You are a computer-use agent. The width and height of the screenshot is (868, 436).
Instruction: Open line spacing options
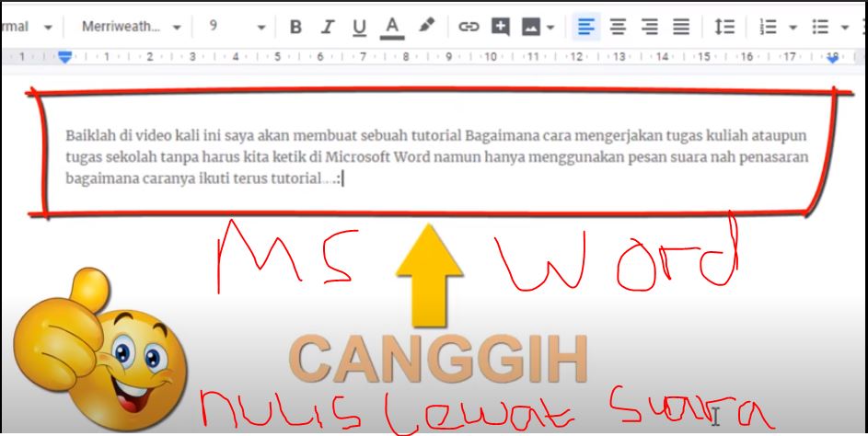pyautogui.click(x=724, y=27)
